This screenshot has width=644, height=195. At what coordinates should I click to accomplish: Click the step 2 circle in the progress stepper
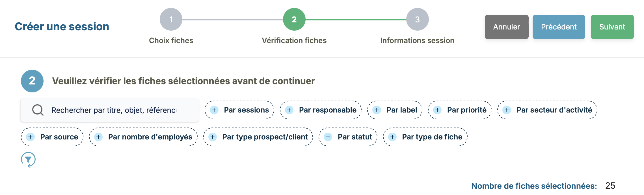pyautogui.click(x=294, y=20)
